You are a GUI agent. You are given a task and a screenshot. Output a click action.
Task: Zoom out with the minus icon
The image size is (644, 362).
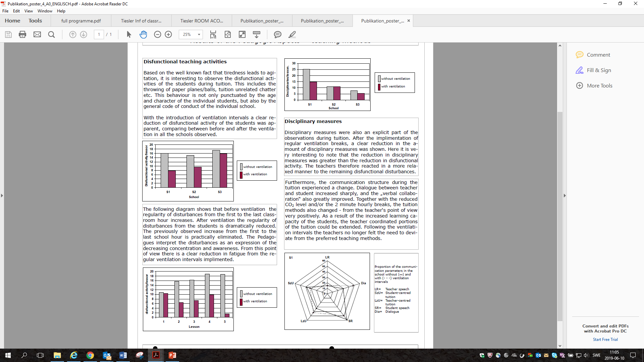click(x=158, y=35)
